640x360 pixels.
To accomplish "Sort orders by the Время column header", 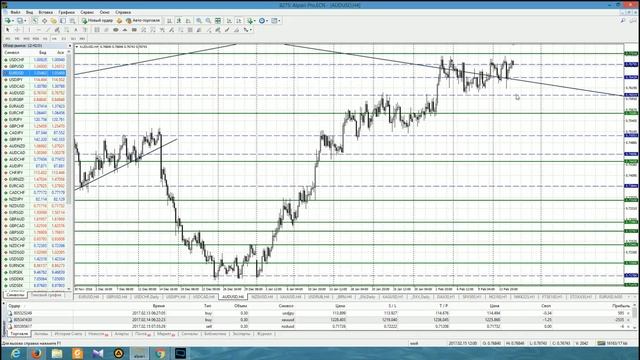I will [158, 306].
